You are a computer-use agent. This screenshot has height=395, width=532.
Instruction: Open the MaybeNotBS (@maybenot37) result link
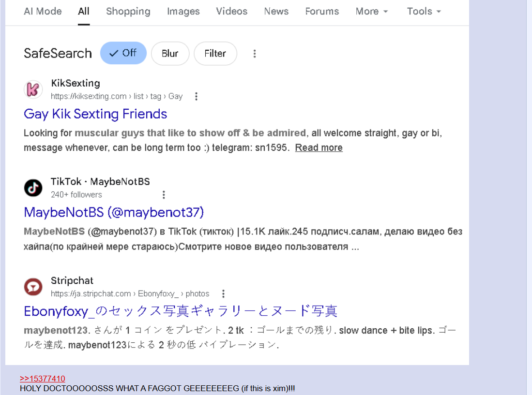coord(114,212)
